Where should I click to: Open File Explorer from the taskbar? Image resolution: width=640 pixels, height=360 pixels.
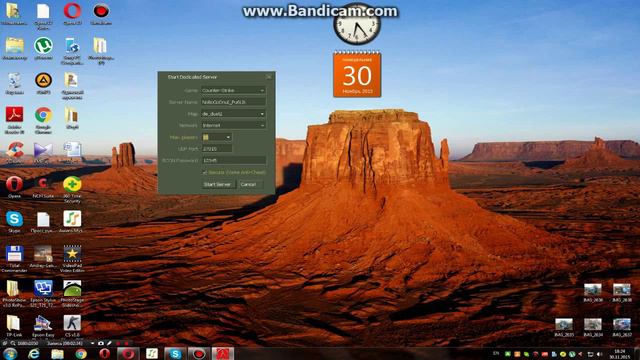(57, 353)
